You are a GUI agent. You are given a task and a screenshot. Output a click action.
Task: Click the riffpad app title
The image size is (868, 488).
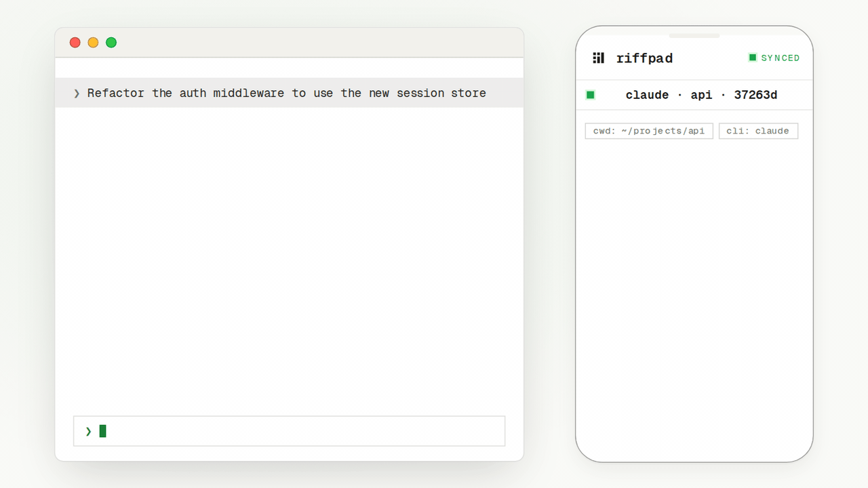(x=644, y=58)
